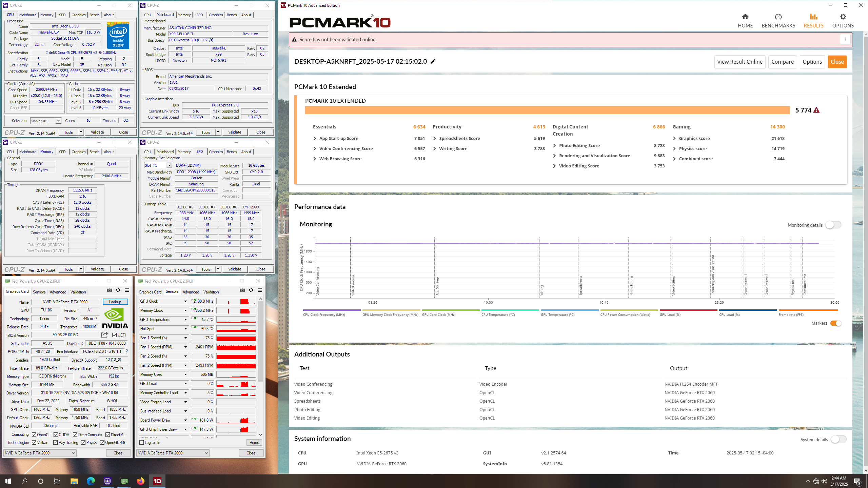Toggle the Markers switch off
The image size is (868, 488).
(835, 323)
